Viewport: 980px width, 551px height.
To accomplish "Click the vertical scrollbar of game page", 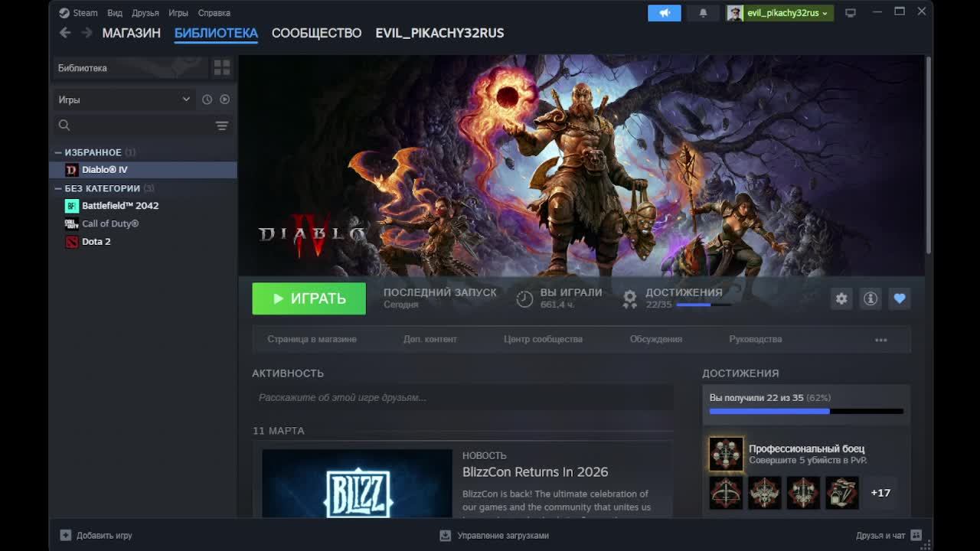I will [x=928, y=155].
